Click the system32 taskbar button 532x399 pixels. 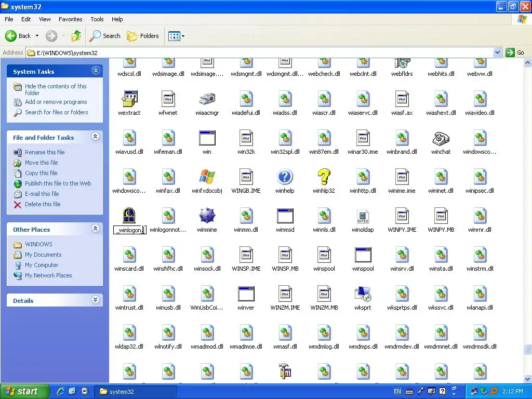point(136,392)
